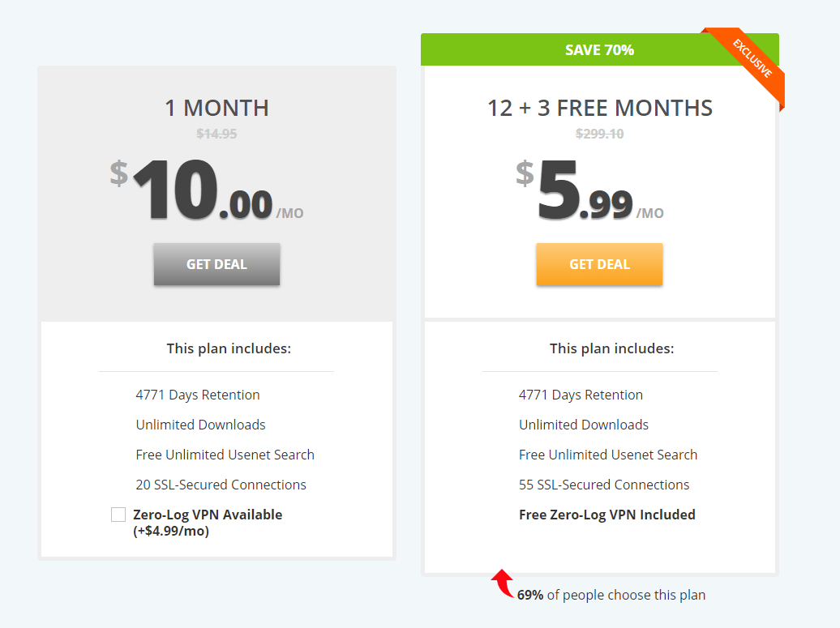Click the Free Zero-Log VPN Included text
Screen dimensions: 840x628
click(607, 515)
